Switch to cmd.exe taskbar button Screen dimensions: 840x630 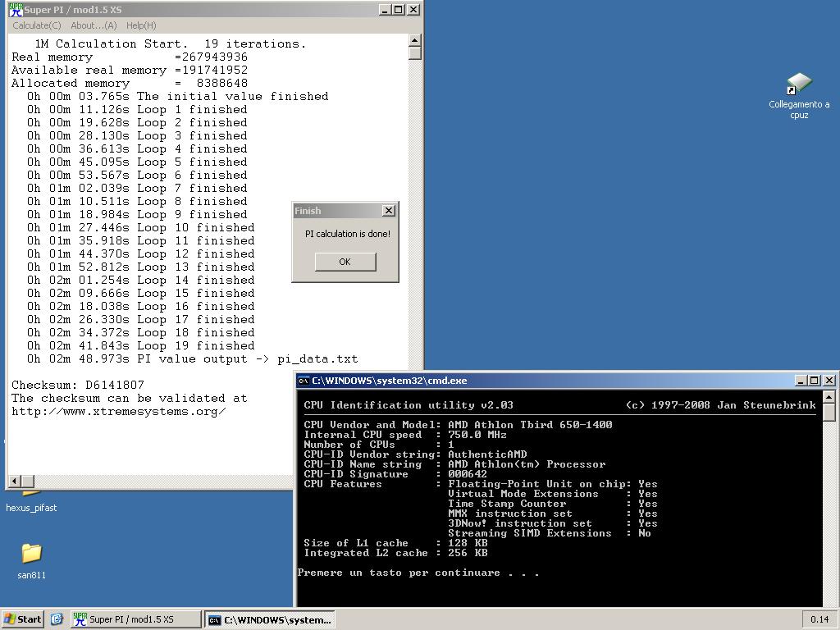coord(270,620)
